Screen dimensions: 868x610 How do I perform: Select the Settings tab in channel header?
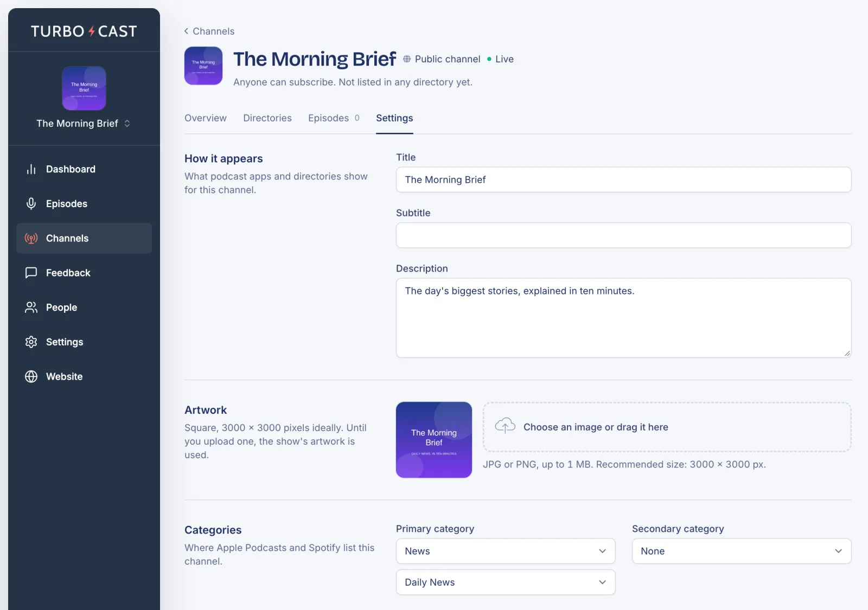(x=394, y=118)
